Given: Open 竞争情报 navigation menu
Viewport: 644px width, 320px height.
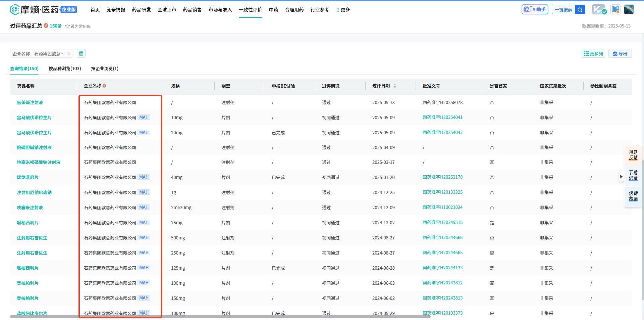Looking at the screenshot, I should pyautogui.click(x=116, y=10).
